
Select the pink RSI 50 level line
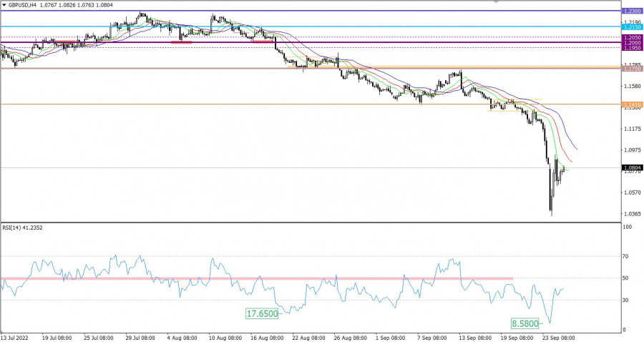tap(256, 278)
